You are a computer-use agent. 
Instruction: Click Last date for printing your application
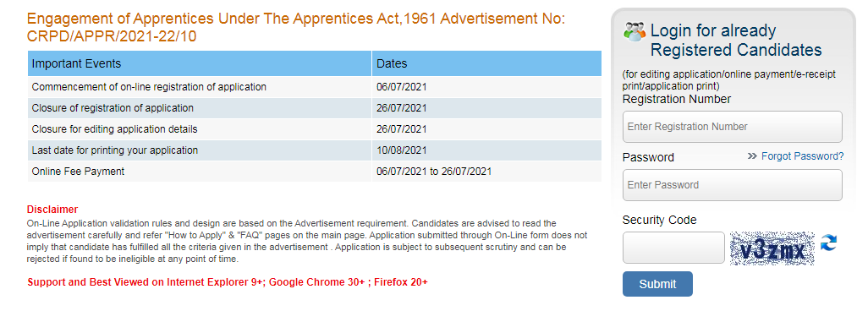(114, 150)
